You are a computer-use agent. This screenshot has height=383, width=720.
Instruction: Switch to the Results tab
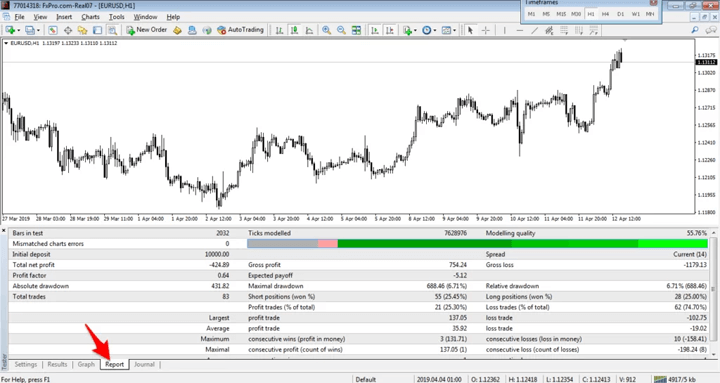click(x=57, y=364)
